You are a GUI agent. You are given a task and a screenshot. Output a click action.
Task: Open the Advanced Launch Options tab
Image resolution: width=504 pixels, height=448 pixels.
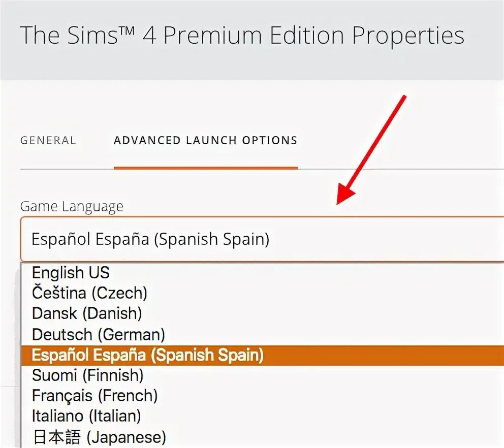pyautogui.click(x=205, y=141)
